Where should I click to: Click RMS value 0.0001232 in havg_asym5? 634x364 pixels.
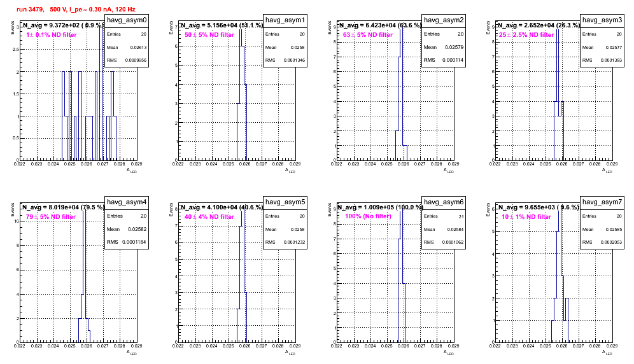294,242
